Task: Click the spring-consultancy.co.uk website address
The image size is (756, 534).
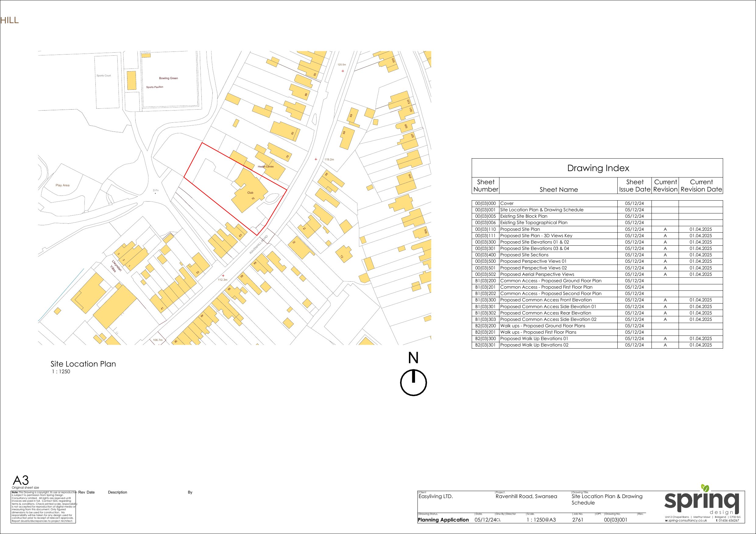Action: (686, 521)
